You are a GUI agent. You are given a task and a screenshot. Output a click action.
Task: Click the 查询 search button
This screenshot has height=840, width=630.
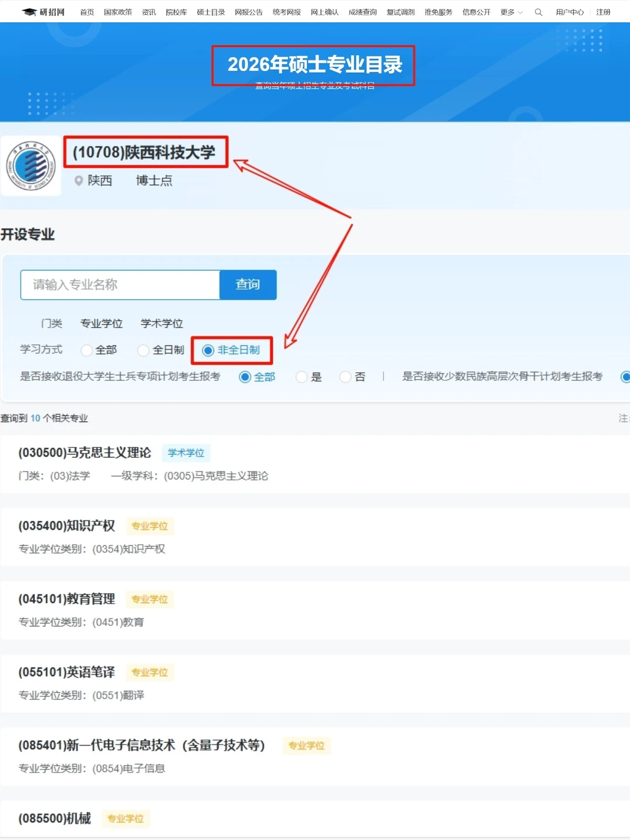coord(247,285)
